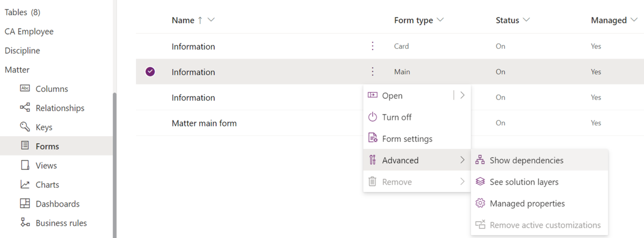Click the Business rules icon
This screenshot has height=238, width=644.
[x=25, y=223]
